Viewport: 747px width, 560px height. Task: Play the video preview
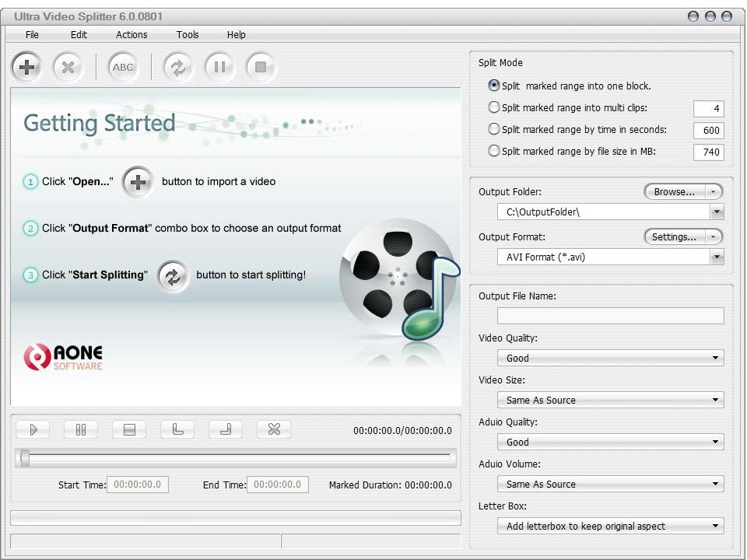click(33, 430)
